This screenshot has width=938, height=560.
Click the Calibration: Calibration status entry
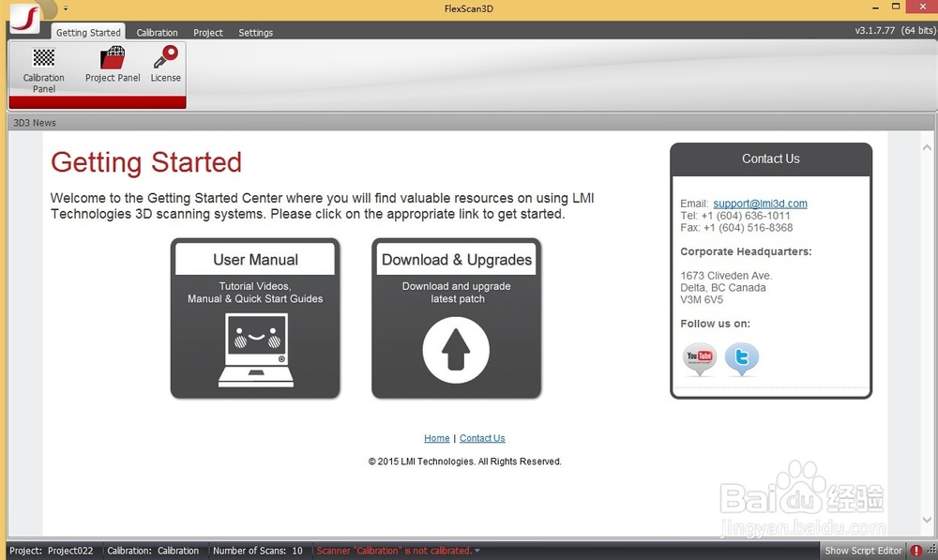coord(153,551)
